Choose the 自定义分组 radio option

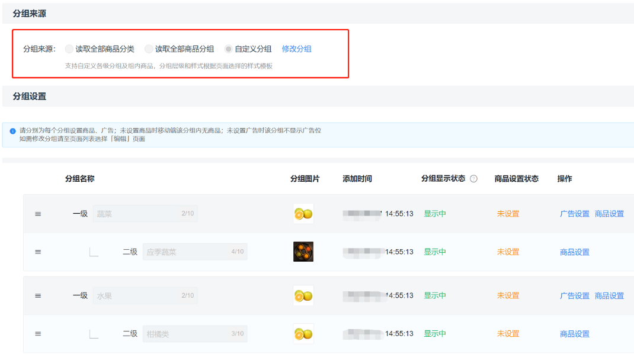[228, 49]
